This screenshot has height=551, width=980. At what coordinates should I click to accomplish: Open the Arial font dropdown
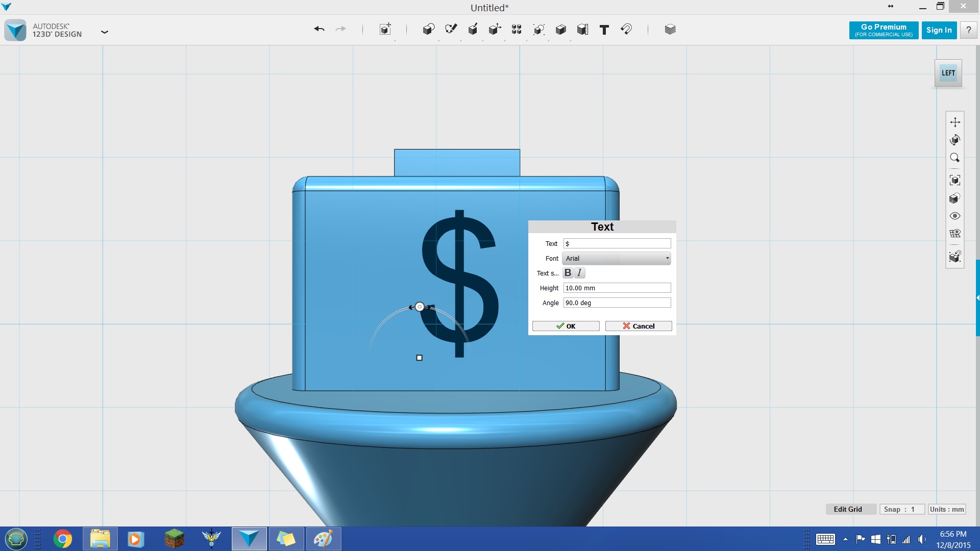pos(617,259)
